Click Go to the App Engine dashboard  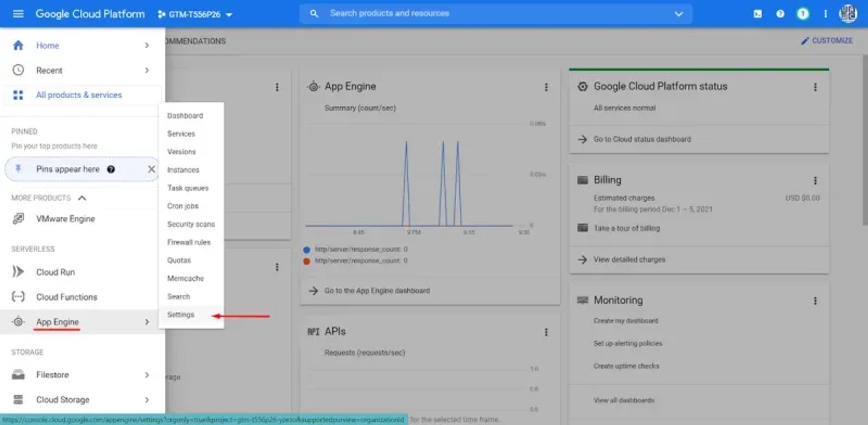pos(377,290)
